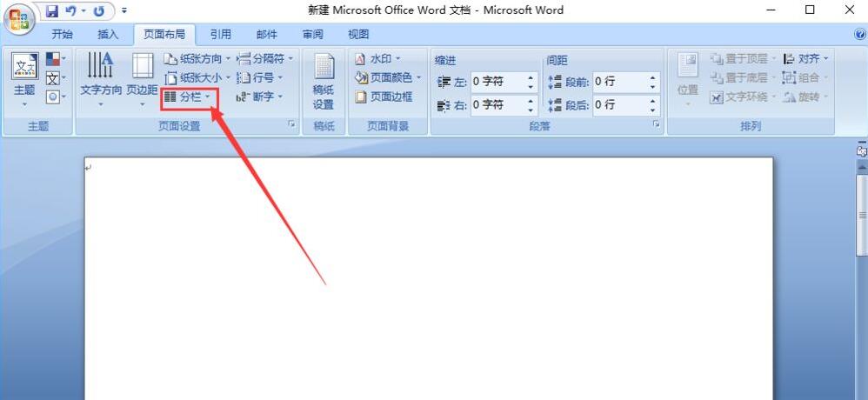Toggle ruler icon above scrollbar
868x400 pixels.
tap(862, 150)
